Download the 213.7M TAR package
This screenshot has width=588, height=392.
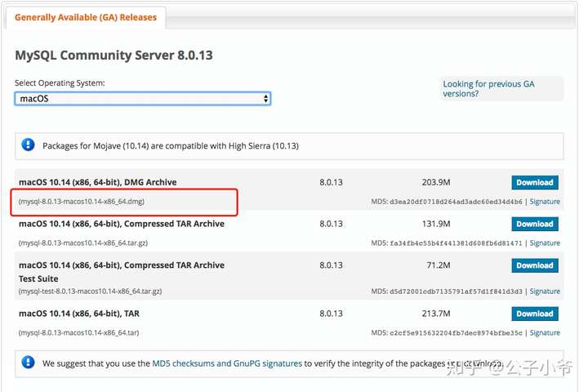point(535,314)
